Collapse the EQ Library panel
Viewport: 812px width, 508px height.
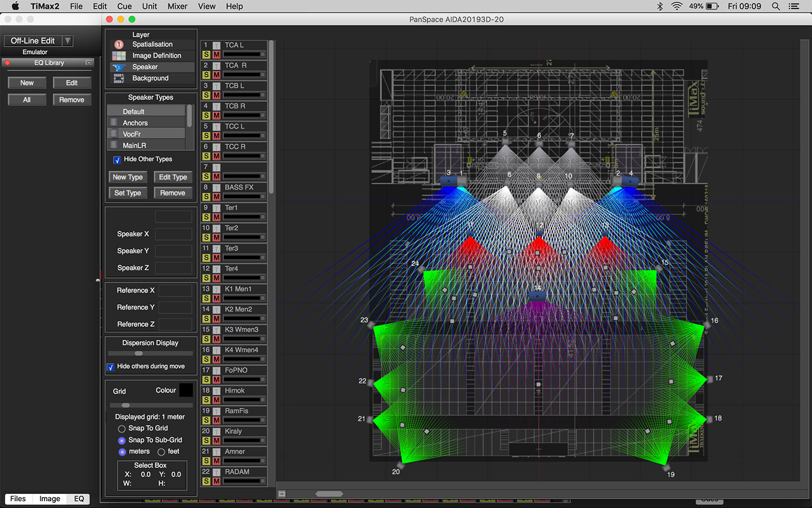coord(89,63)
